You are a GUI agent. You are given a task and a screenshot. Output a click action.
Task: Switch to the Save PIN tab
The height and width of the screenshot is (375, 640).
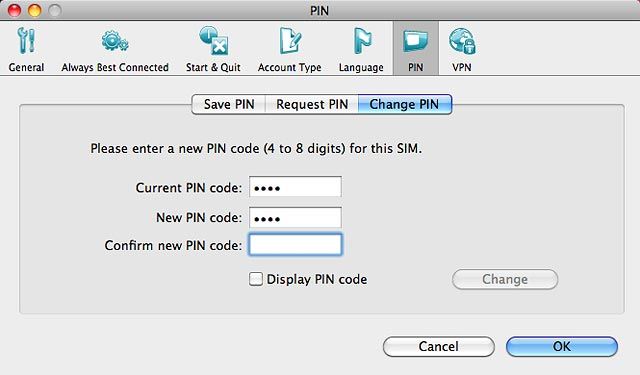tap(229, 104)
